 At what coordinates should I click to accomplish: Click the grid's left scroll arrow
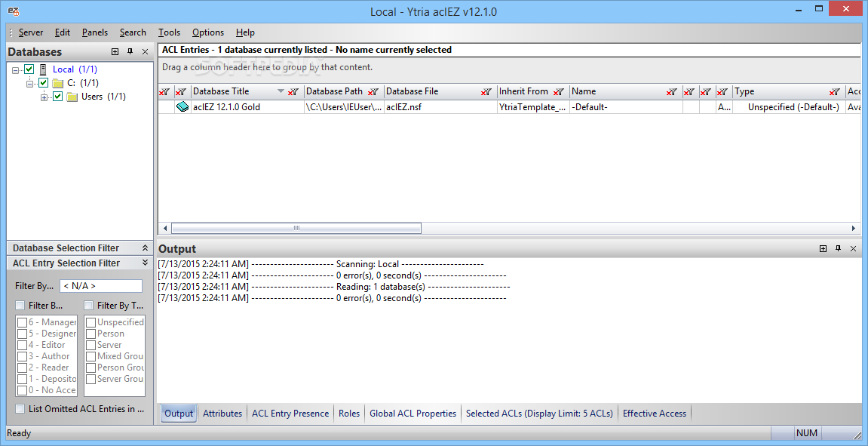(165, 228)
